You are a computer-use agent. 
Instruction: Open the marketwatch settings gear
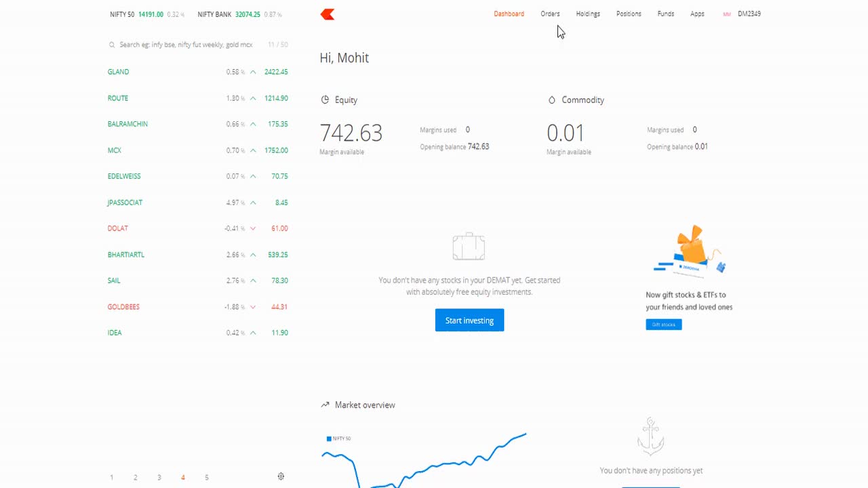pyautogui.click(x=281, y=476)
